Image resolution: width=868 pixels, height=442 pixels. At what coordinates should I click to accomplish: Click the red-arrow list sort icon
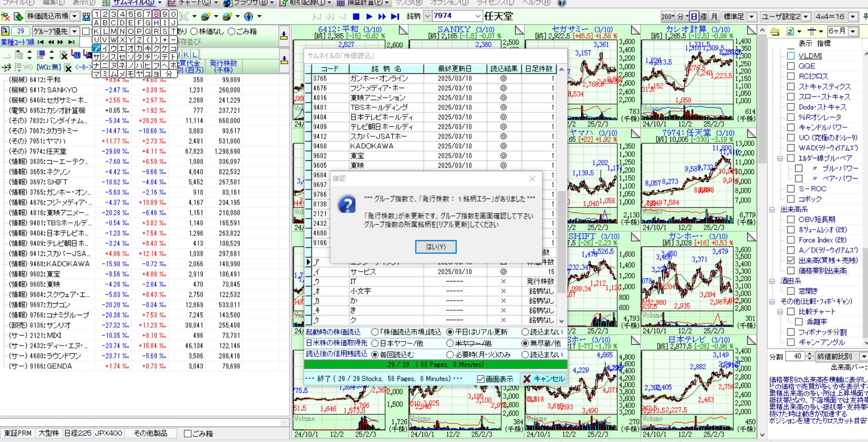41,55
